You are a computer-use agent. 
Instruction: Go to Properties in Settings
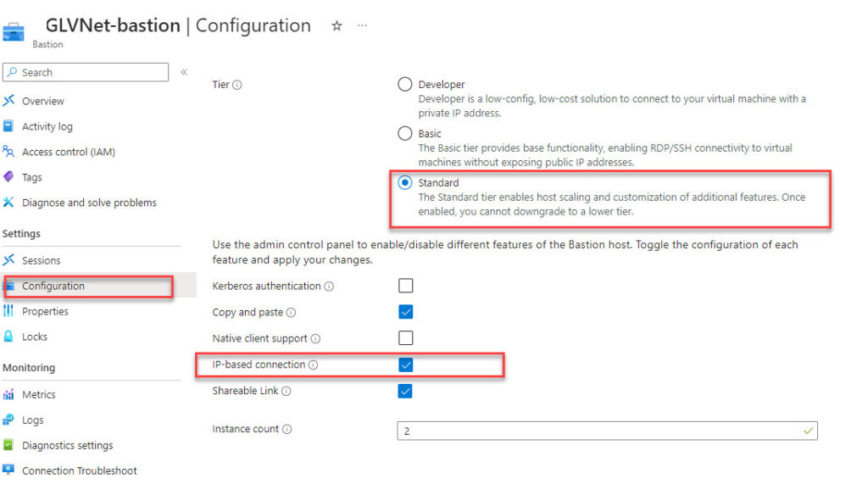click(x=45, y=311)
